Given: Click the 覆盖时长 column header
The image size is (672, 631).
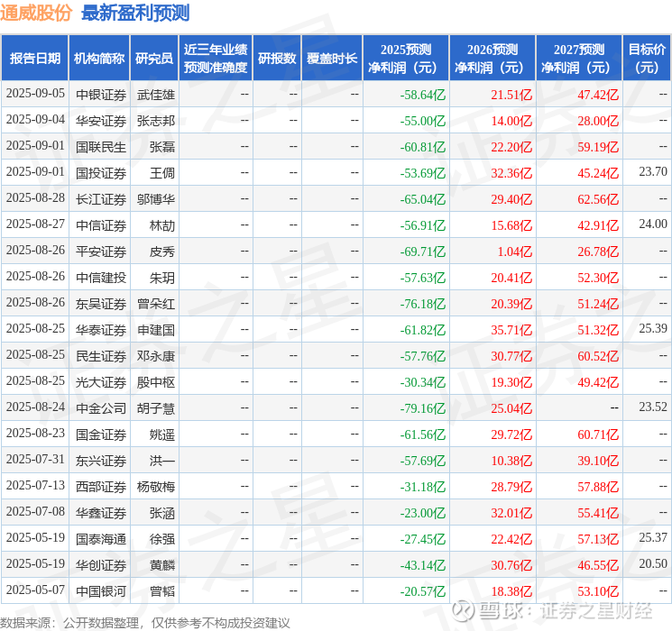Looking at the screenshot, I should point(332,59).
